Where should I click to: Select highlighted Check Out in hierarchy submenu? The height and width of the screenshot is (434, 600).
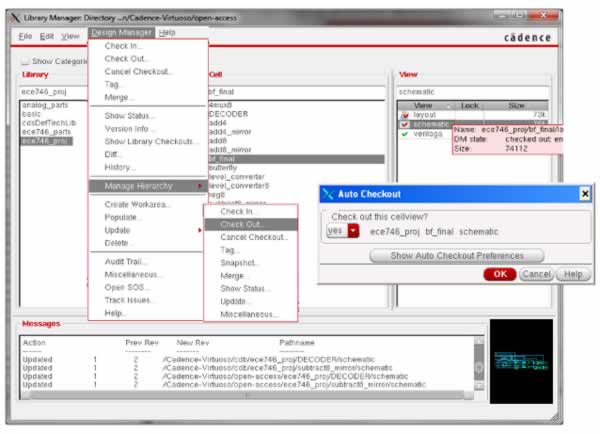[251, 224]
